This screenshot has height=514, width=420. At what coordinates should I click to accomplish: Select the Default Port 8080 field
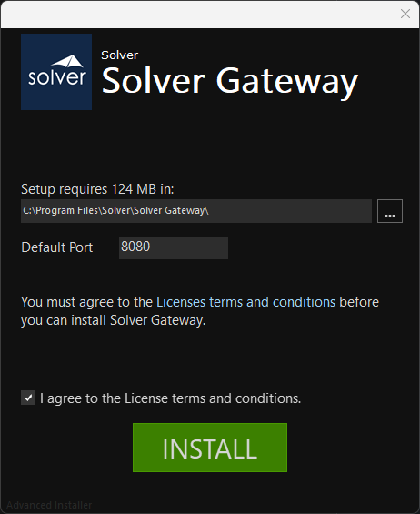174,248
